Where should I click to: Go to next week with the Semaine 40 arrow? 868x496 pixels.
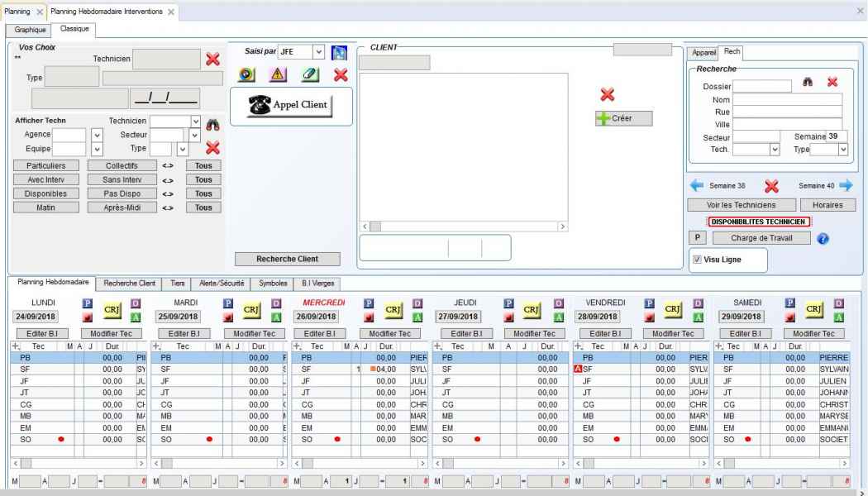coord(846,185)
